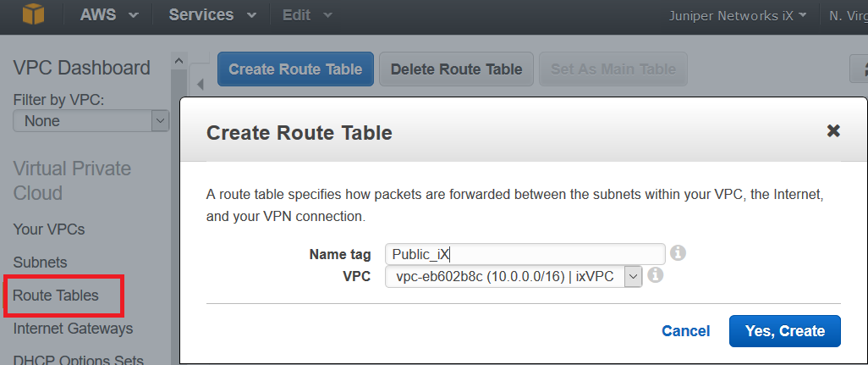Expand the Services menu
The width and height of the screenshot is (868, 365).
tap(212, 15)
